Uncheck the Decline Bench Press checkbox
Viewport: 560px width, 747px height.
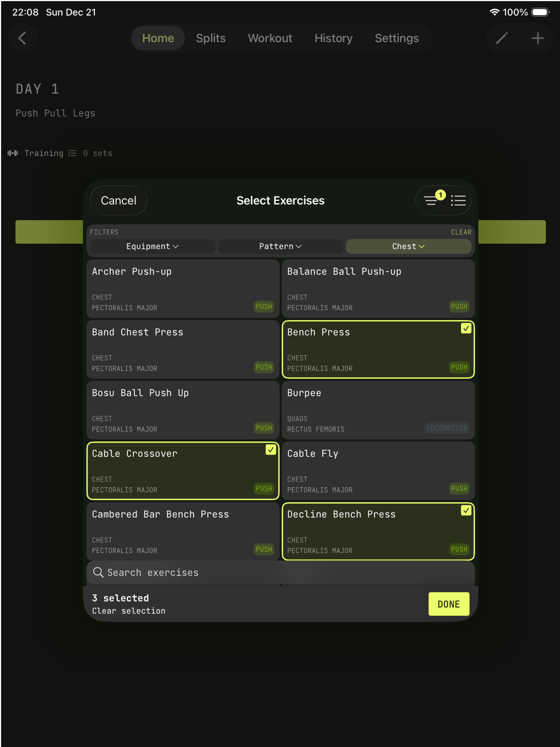coord(466,510)
